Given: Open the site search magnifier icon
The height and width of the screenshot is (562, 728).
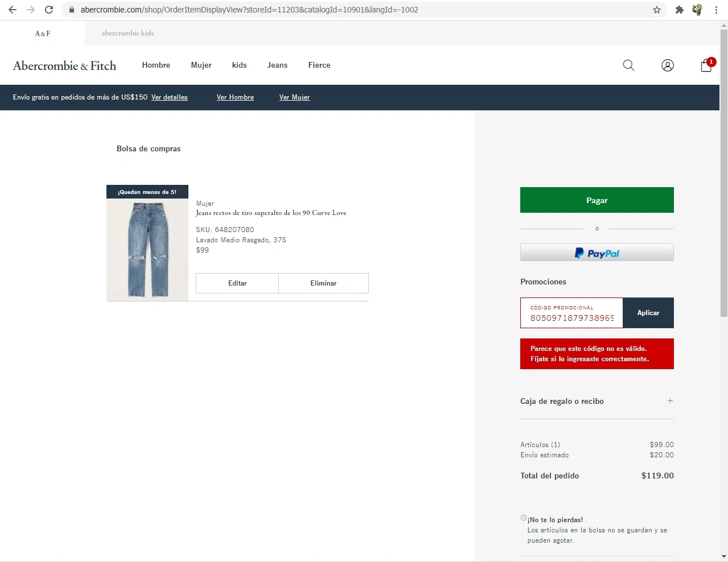Looking at the screenshot, I should pyautogui.click(x=628, y=65).
